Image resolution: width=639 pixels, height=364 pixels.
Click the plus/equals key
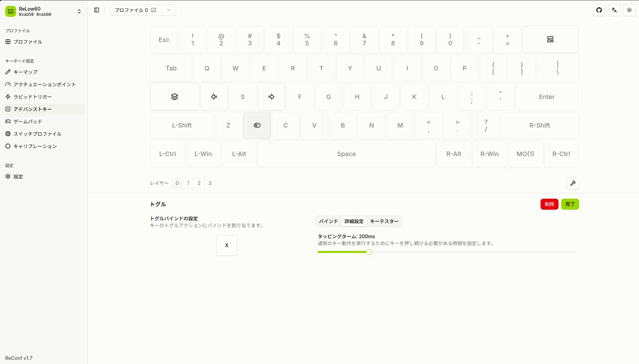[x=507, y=40]
